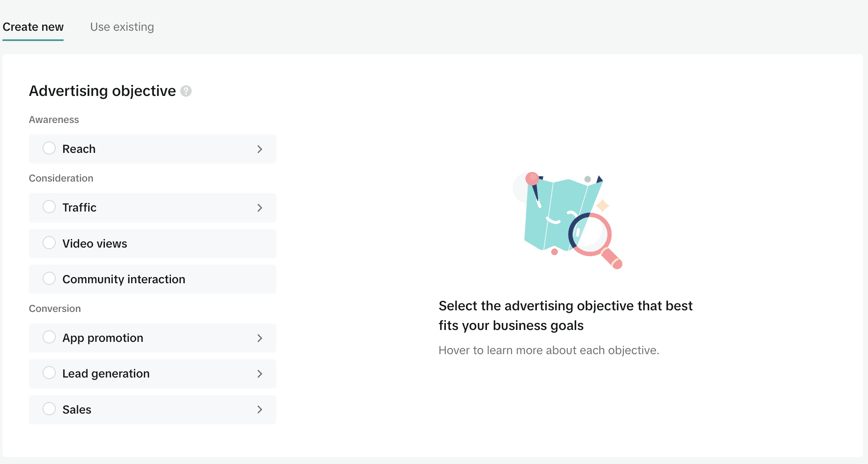The image size is (868, 464).
Task: Select the Video views objective
Action: click(49, 243)
